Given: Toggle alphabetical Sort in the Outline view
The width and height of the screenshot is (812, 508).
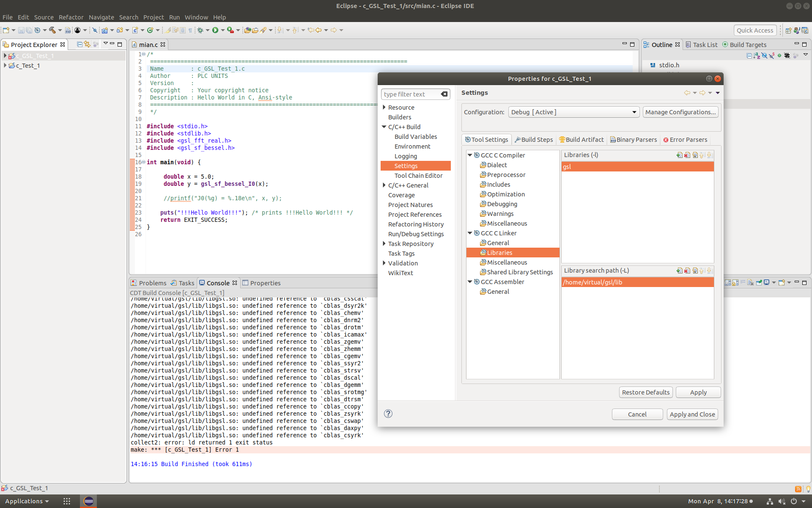Looking at the screenshot, I should pyautogui.click(x=757, y=55).
